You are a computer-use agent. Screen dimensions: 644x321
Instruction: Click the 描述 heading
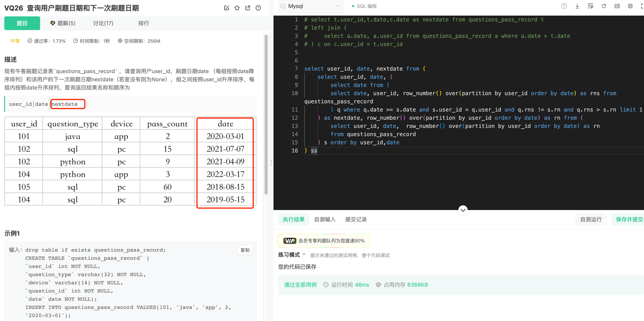pyautogui.click(x=11, y=59)
